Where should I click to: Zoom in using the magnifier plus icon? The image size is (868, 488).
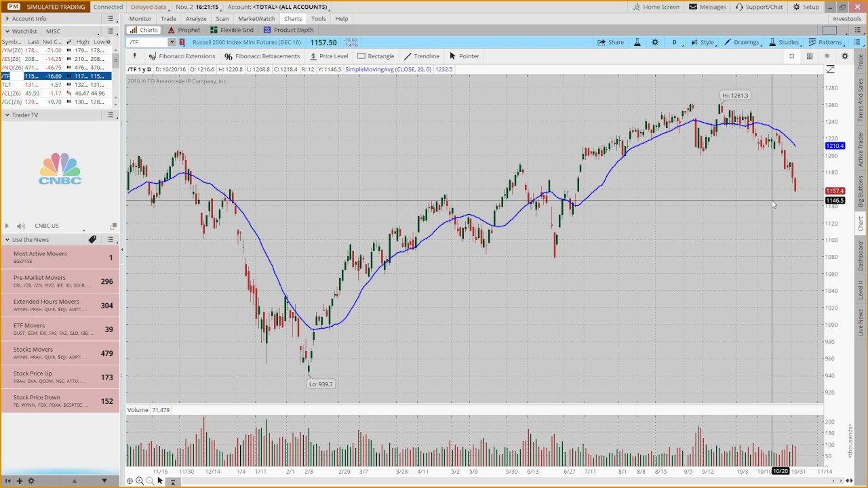click(140, 481)
